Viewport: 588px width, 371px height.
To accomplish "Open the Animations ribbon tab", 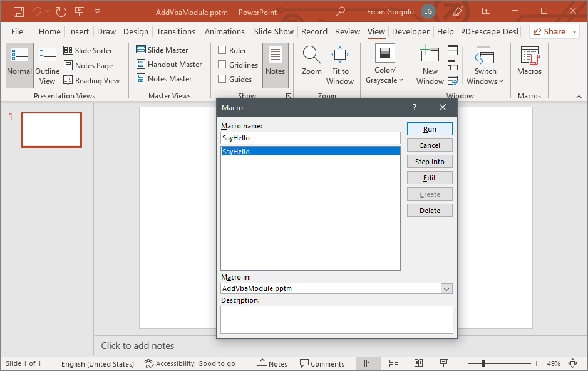I will pyautogui.click(x=224, y=31).
